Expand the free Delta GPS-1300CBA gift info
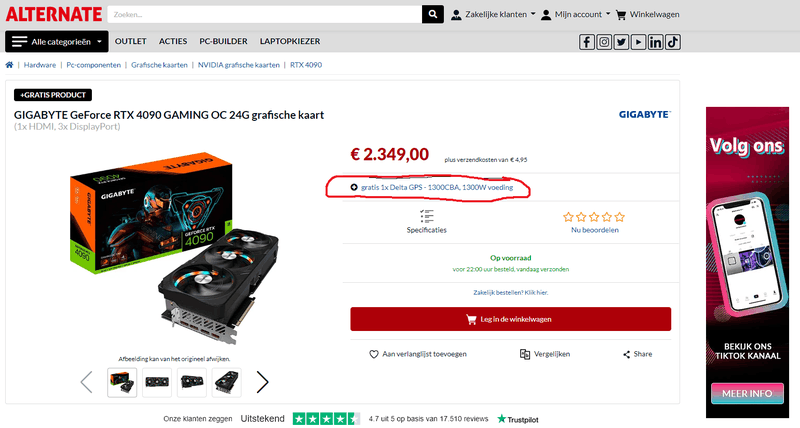The width and height of the screenshot is (800, 428). click(432, 187)
